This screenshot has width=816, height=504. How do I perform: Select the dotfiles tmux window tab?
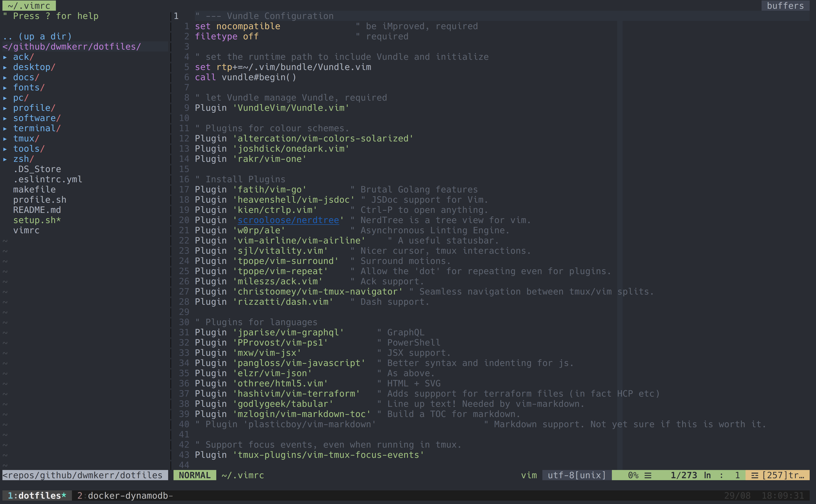pos(37,496)
